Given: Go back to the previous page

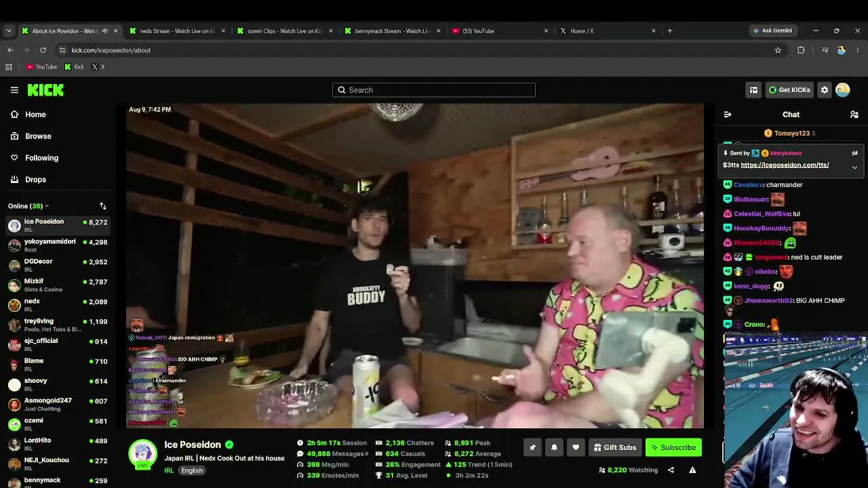Looking at the screenshot, I should click(x=10, y=50).
